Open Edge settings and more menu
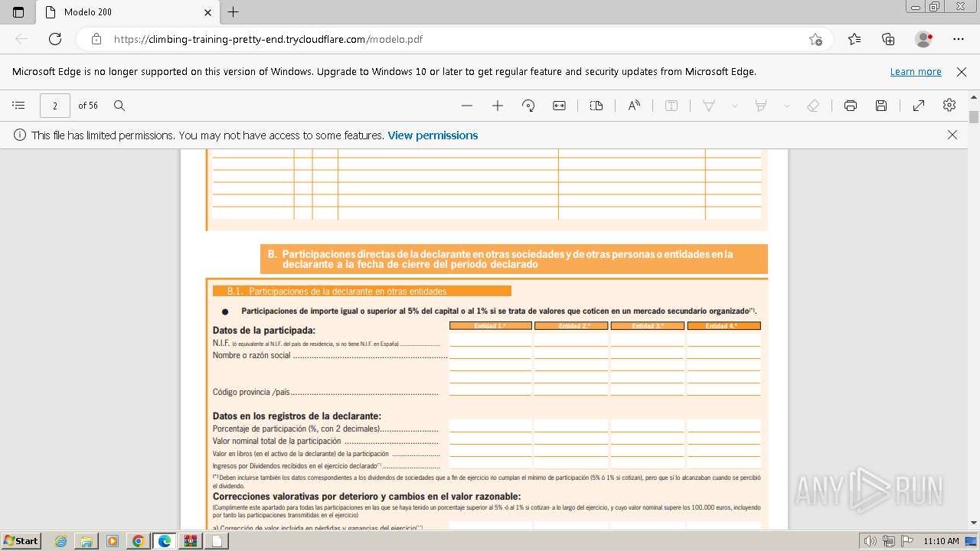Viewport: 980px width, 551px height. point(959,39)
